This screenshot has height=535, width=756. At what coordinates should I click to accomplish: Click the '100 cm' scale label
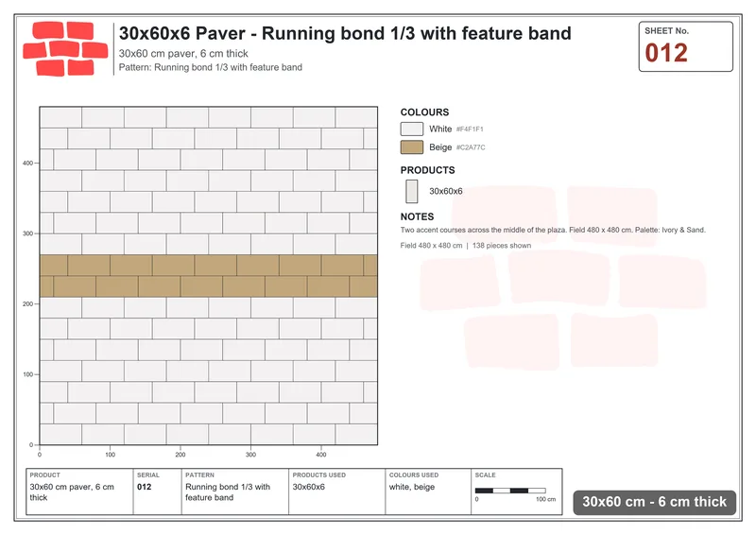click(546, 499)
